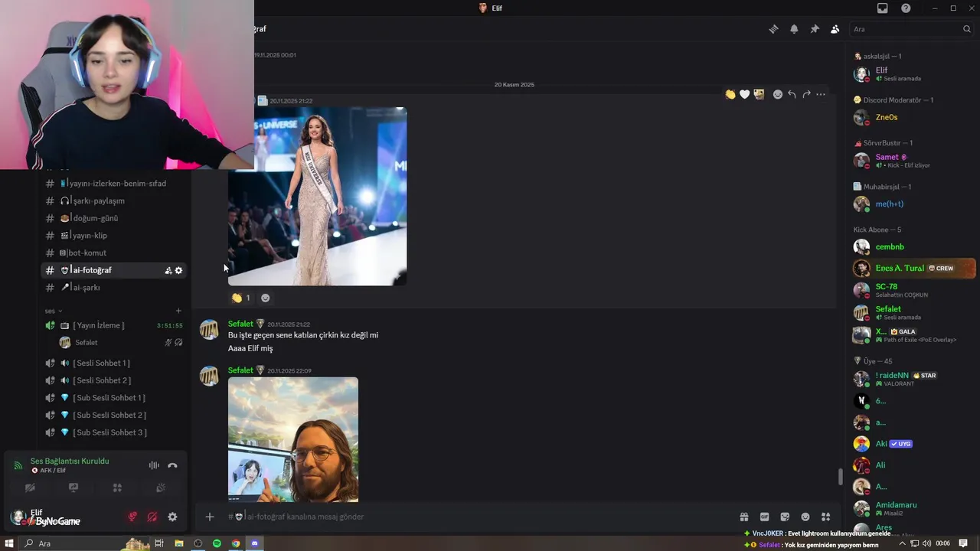Open Sefalet's profile from the message author name
This screenshot has width=980, height=551.
coord(240,324)
